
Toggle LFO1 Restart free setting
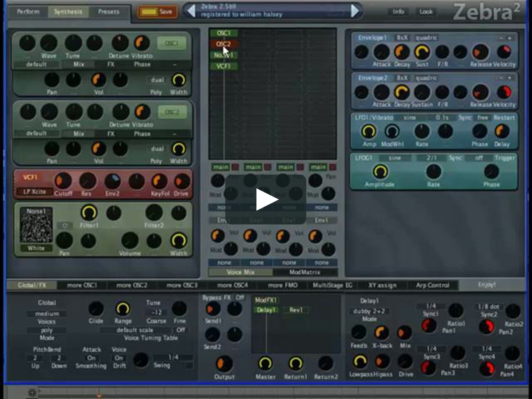click(x=483, y=118)
